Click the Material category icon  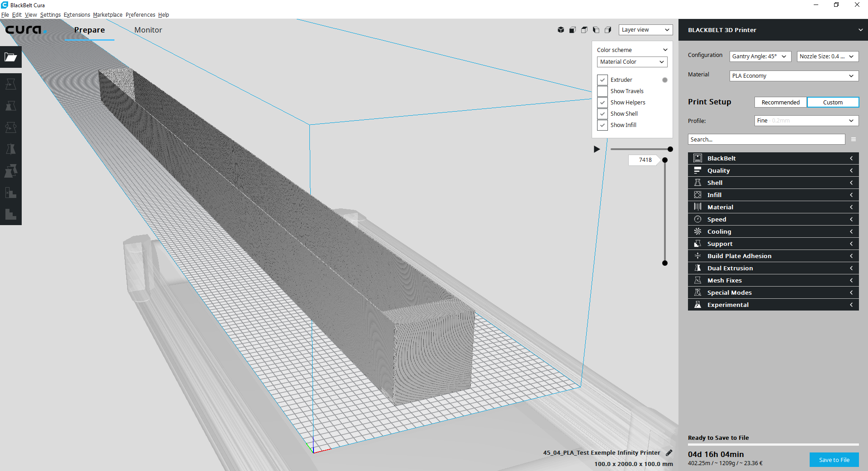pos(698,207)
